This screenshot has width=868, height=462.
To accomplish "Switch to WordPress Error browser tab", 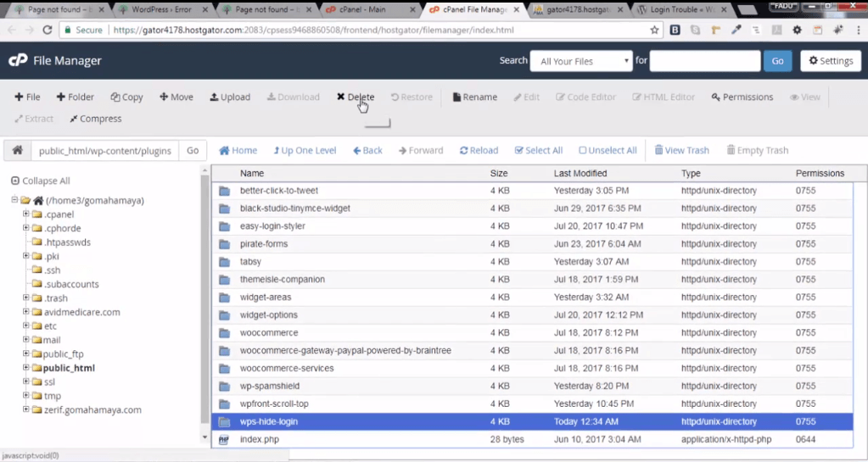I will [x=162, y=9].
